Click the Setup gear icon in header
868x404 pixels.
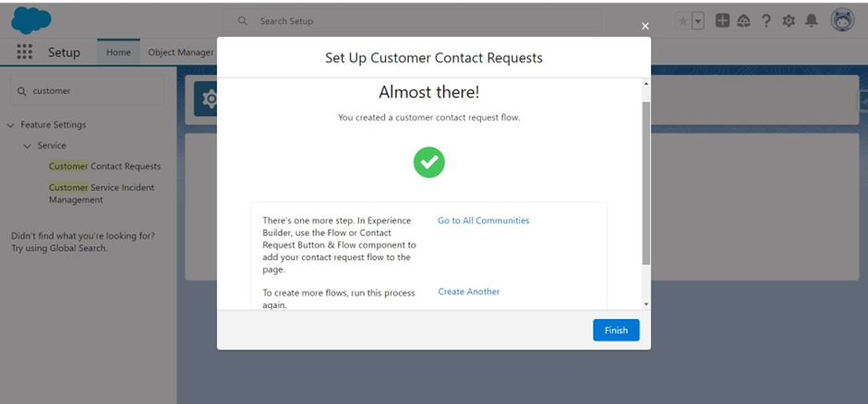(x=789, y=21)
